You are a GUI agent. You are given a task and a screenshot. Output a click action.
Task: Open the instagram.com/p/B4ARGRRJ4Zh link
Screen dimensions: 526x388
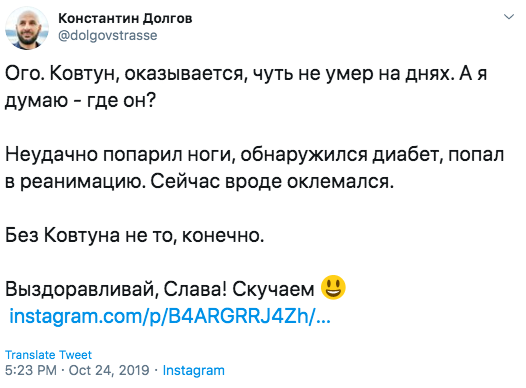coord(170,316)
